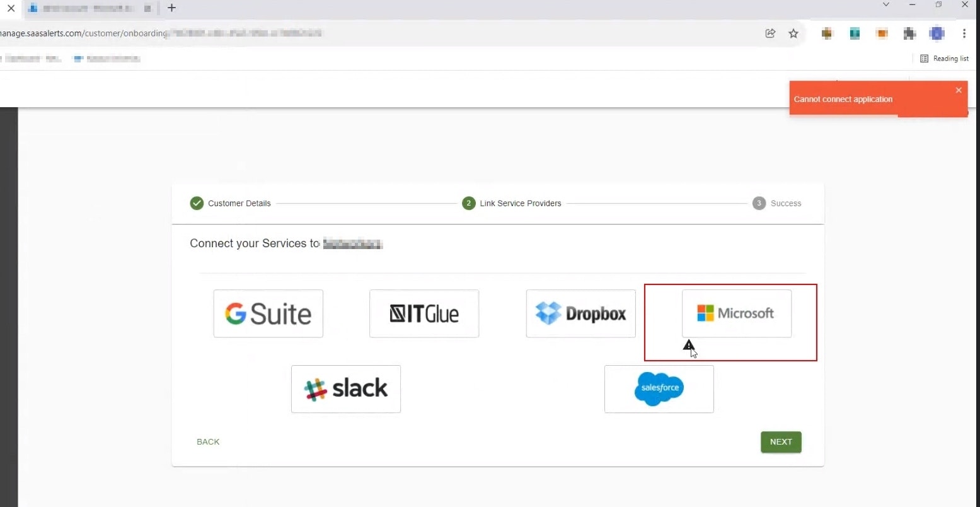The width and height of the screenshot is (980, 507).
Task: Select the Success step
Action: tap(776, 203)
